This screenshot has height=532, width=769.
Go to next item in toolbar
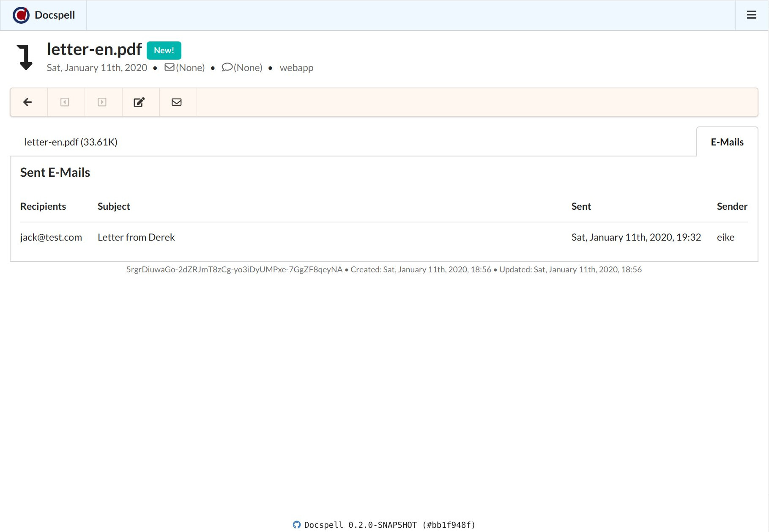click(x=102, y=102)
